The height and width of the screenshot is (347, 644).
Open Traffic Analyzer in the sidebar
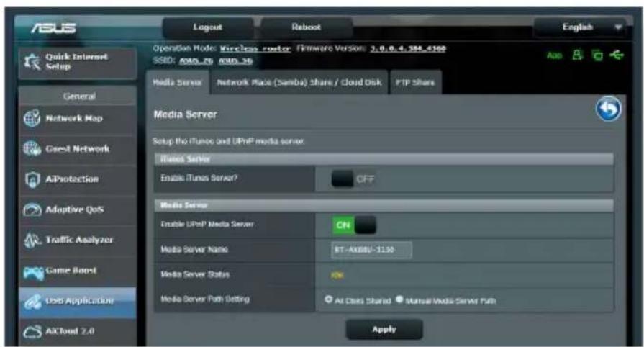pos(77,240)
